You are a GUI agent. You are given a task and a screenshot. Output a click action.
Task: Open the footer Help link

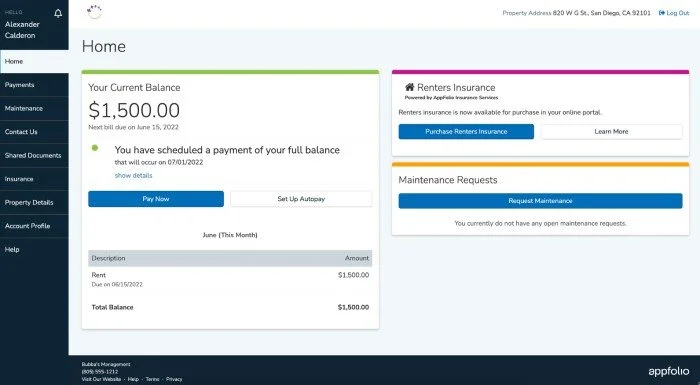[x=133, y=379]
